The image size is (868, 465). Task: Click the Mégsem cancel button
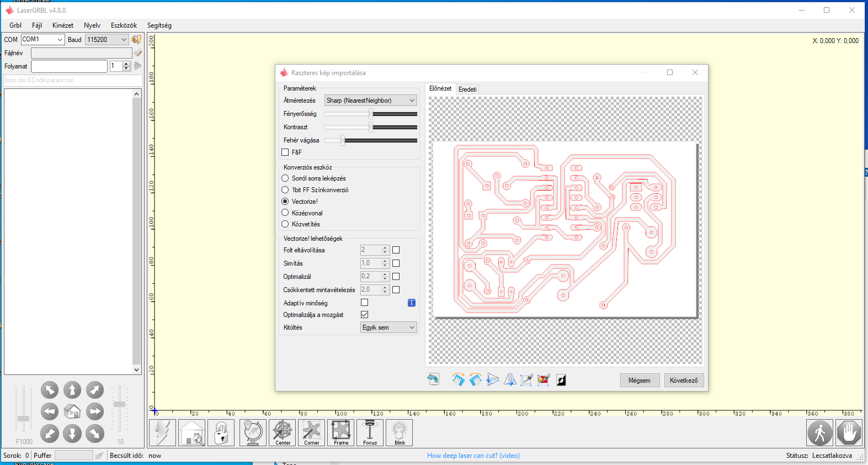coord(640,381)
